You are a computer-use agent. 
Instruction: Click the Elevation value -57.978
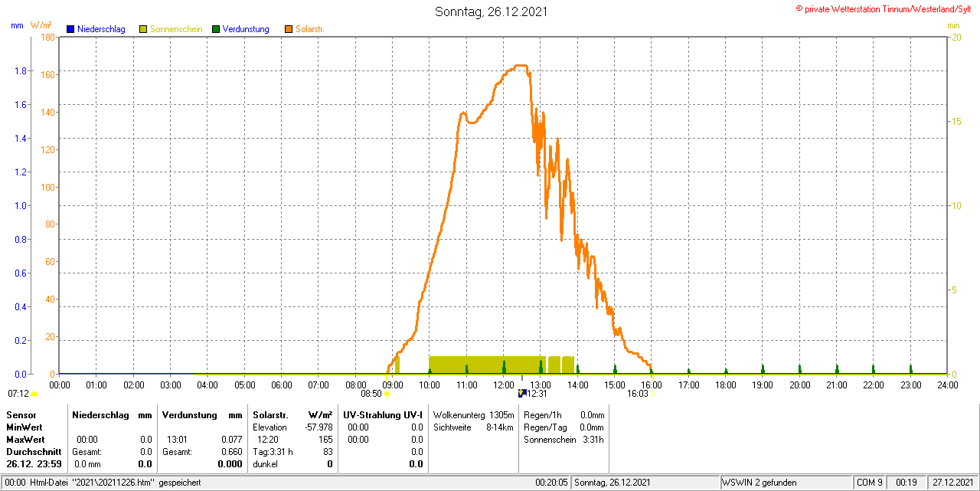pos(318,427)
